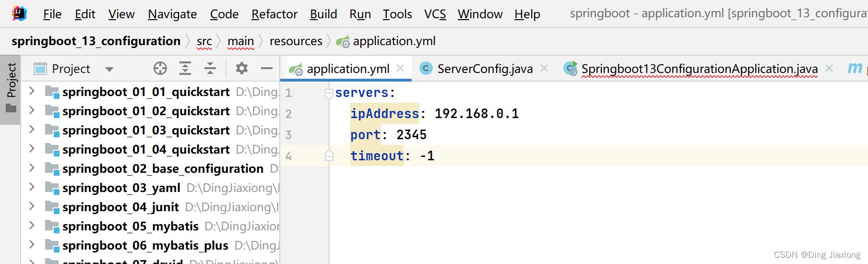Select springboot_04_junit tree item
The width and height of the screenshot is (868, 264).
pos(120,207)
